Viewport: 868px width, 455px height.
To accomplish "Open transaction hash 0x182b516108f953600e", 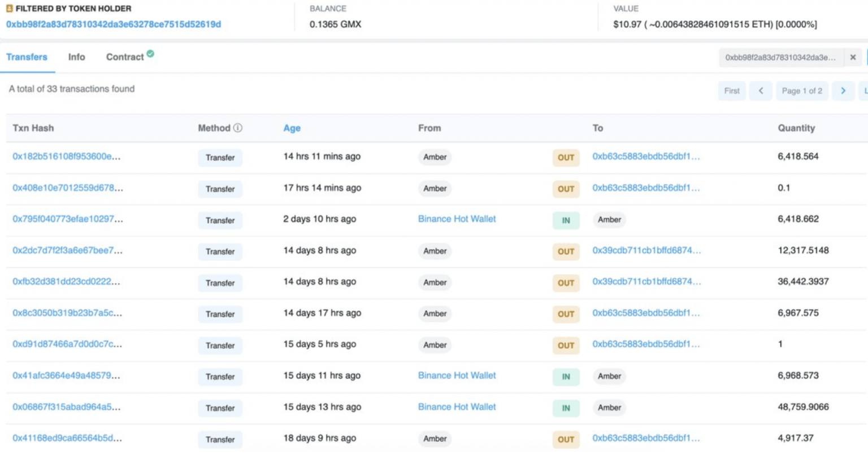I will [x=66, y=157].
